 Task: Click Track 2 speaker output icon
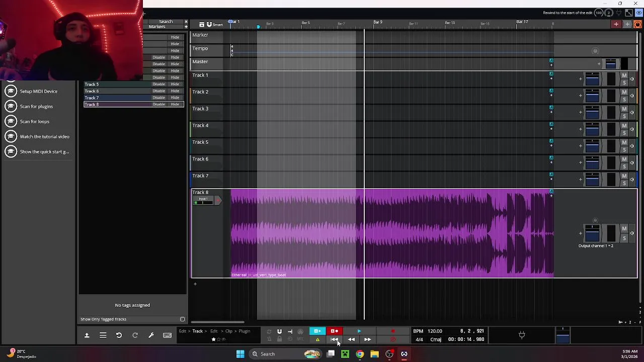pos(632,96)
